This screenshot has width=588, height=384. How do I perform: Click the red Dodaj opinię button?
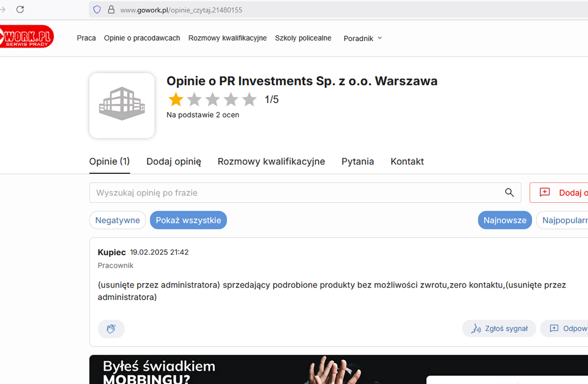pos(559,193)
